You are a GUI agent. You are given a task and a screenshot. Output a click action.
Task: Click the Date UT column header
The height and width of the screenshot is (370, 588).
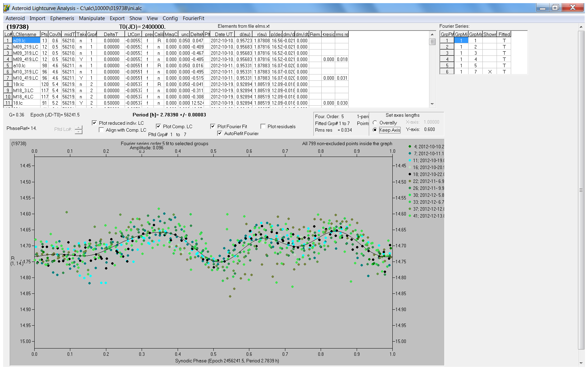[x=222, y=34]
